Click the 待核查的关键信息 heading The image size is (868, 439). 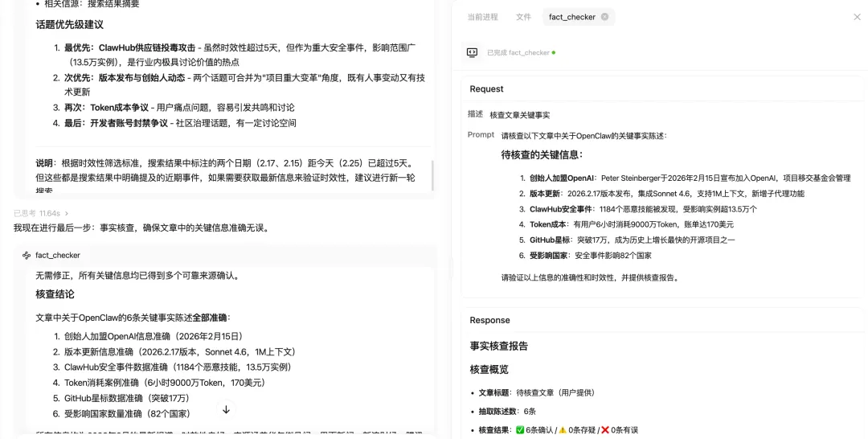pyautogui.click(x=542, y=155)
